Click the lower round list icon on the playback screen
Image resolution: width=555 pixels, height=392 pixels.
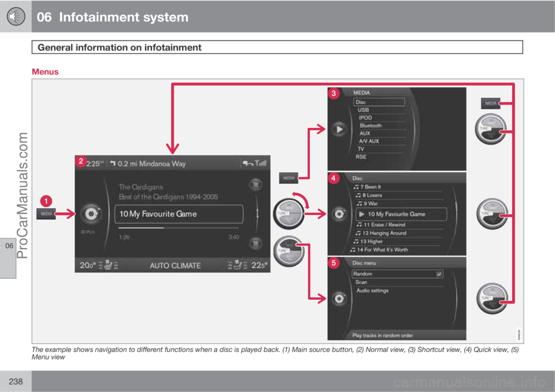click(254, 243)
